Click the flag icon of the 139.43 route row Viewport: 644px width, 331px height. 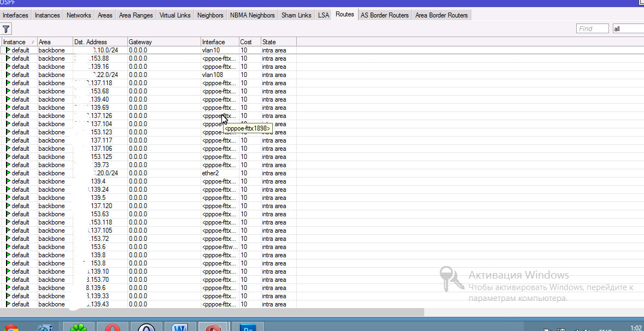tap(8, 304)
